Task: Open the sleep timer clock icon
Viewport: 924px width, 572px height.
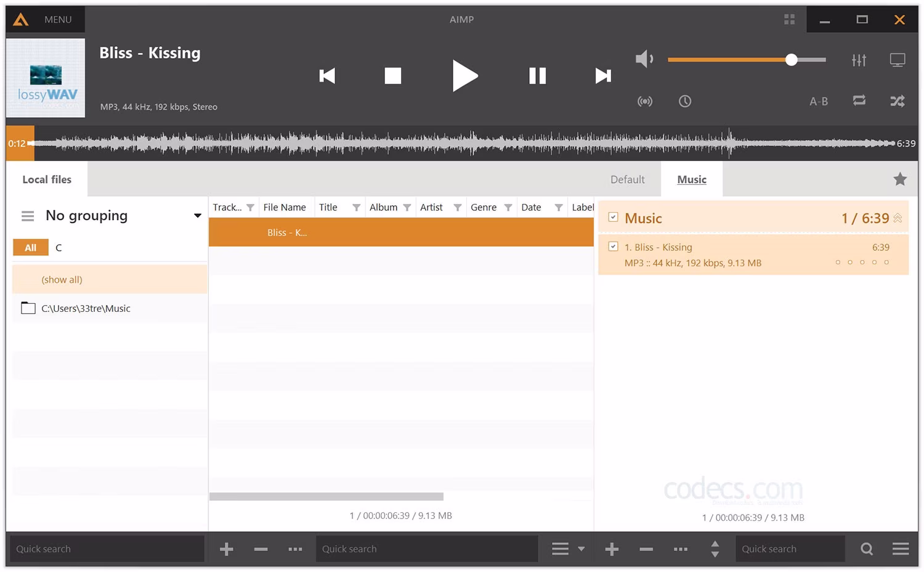Action: pos(685,101)
